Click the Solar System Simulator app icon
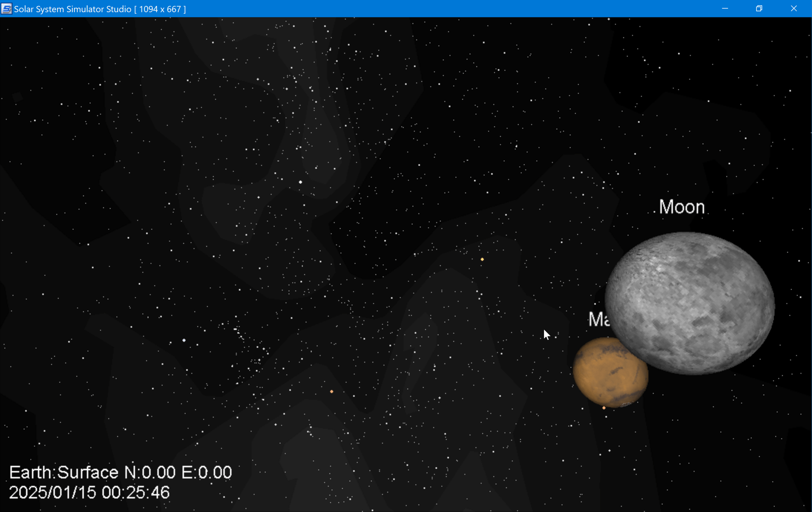Image resolution: width=812 pixels, height=512 pixels. coord(6,9)
